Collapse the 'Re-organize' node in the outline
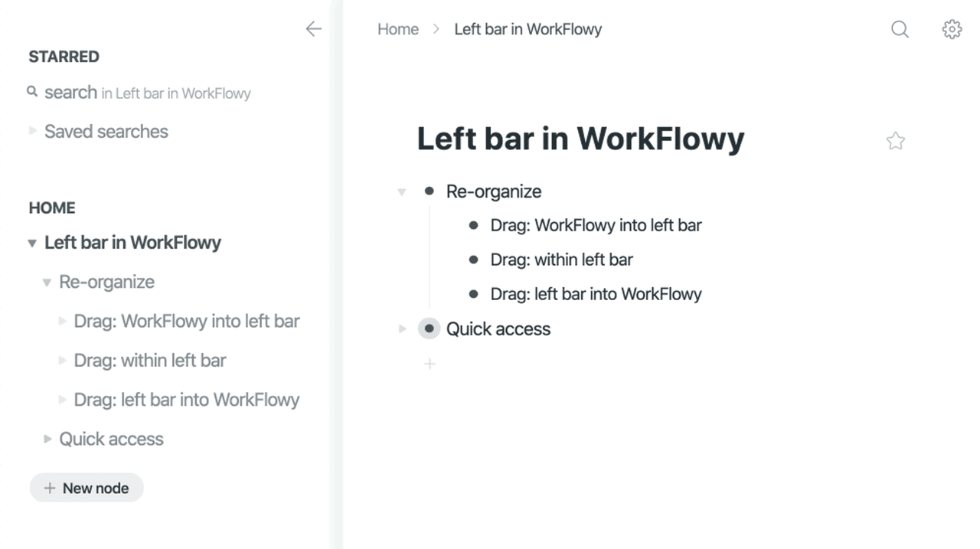The image size is (980, 549). click(x=401, y=191)
